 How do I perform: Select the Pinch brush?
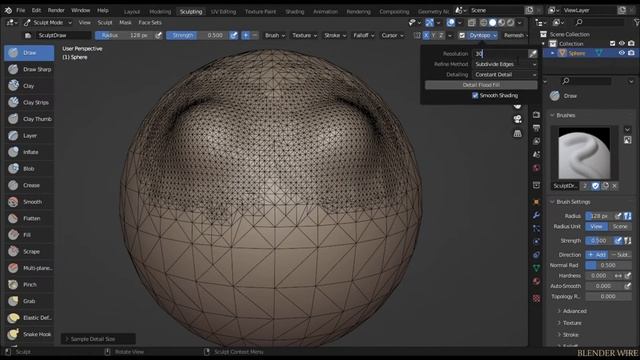pyautogui.click(x=29, y=284)
